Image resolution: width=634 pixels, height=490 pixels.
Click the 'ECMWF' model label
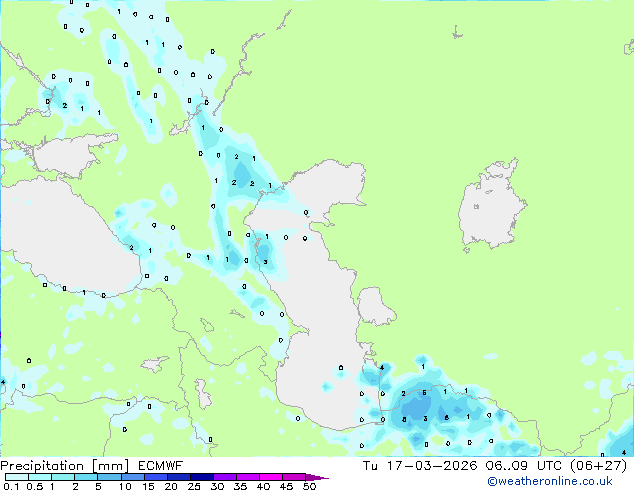161,466
